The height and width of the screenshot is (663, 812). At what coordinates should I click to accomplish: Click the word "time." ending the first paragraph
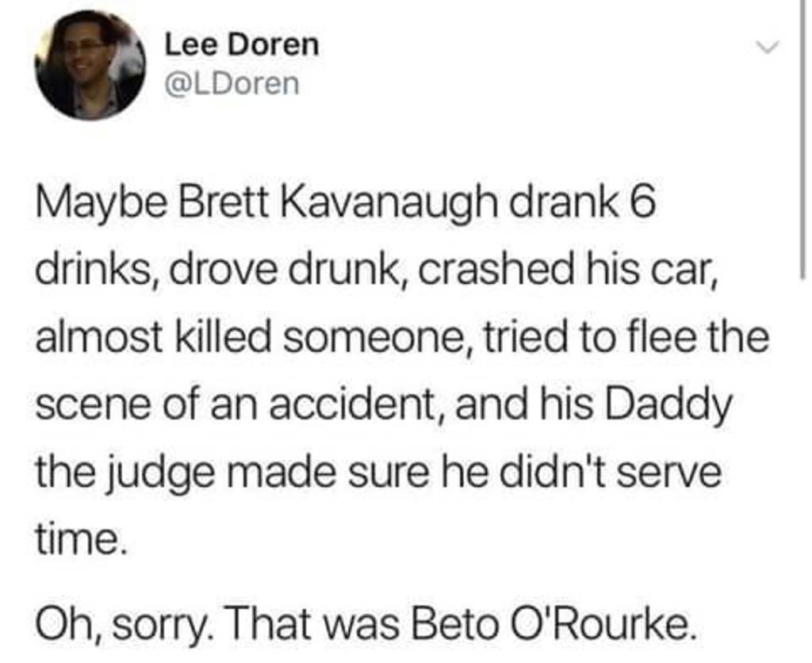79,540
